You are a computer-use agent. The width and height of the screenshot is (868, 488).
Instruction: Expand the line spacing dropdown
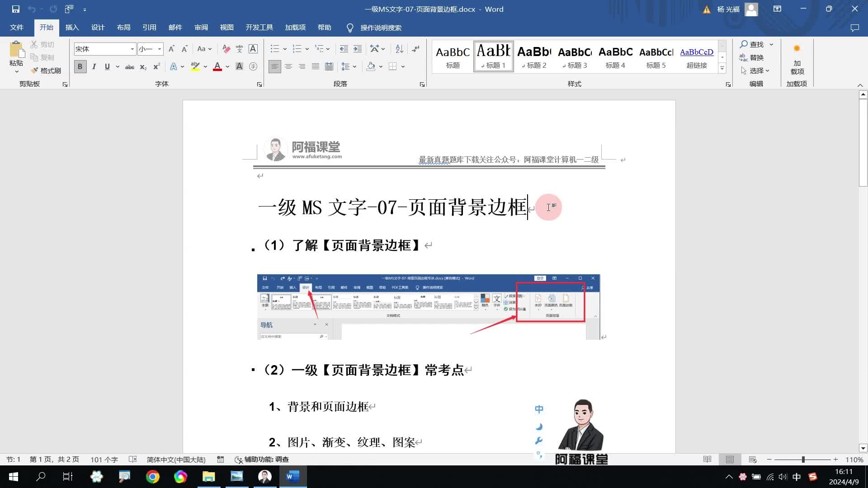tap(349, 66)
